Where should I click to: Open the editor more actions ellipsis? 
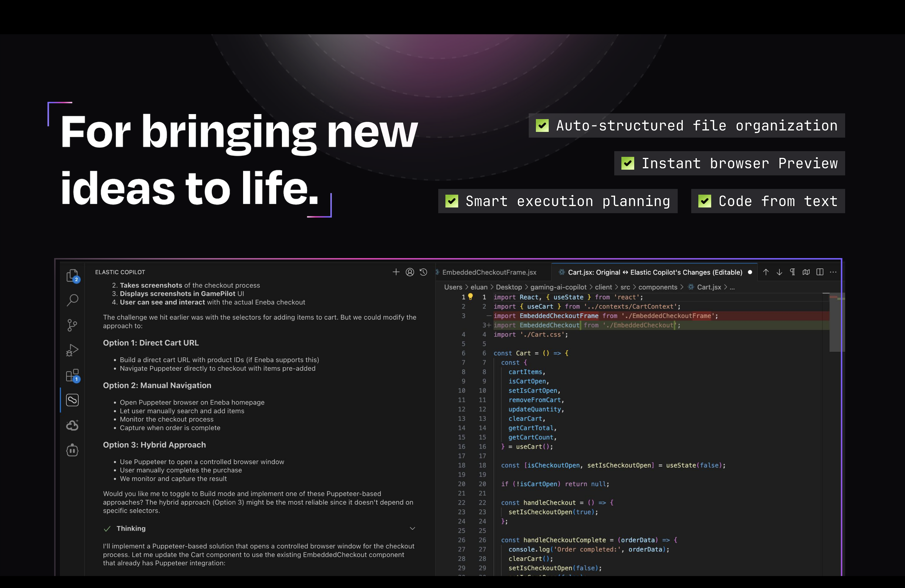pos(833,272)
